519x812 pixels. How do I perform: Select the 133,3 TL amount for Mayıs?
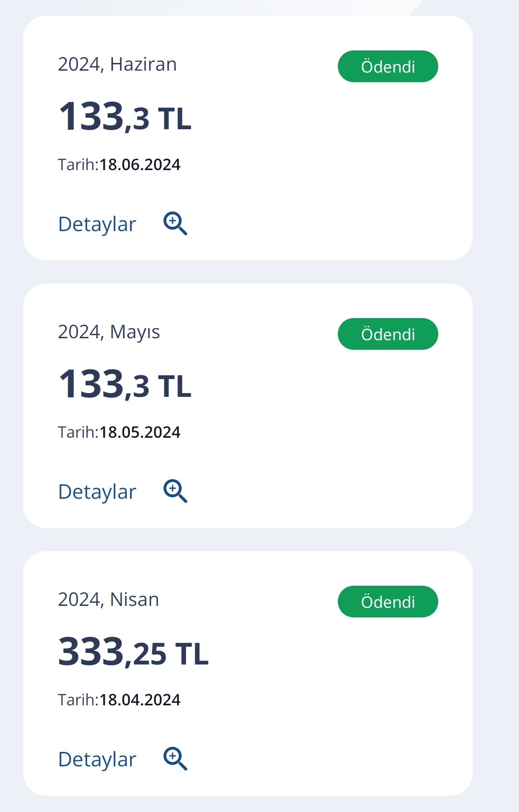click(125, 384)
